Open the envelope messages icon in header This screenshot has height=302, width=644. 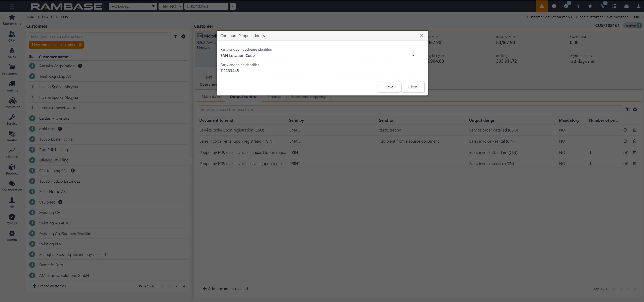tap(626, 6)
